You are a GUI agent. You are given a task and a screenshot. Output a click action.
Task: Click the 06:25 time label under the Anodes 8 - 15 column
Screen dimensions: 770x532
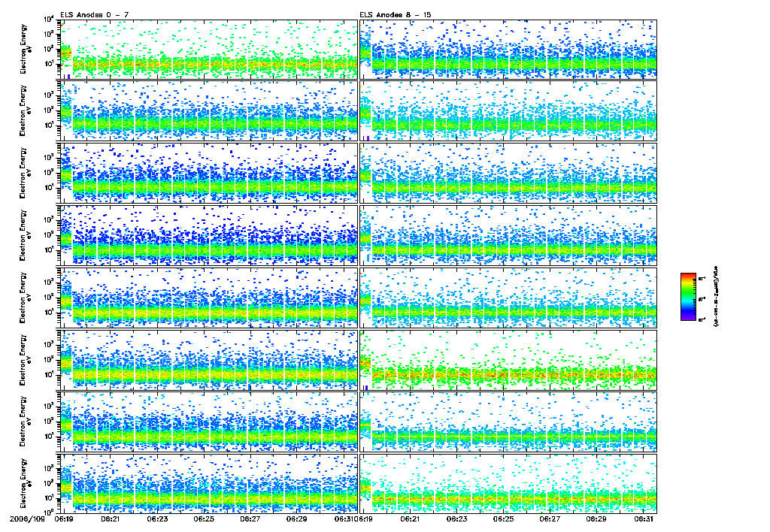tap(503, 518)
